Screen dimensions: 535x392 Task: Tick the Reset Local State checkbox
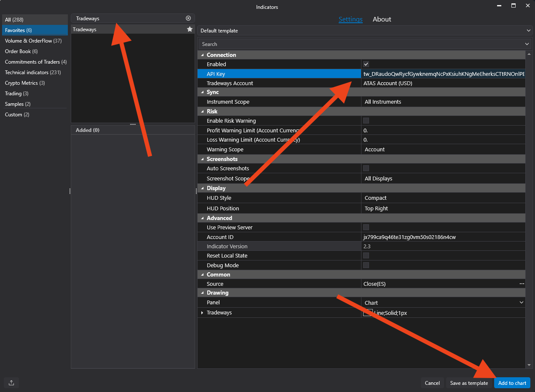click(x=366, y=255)
